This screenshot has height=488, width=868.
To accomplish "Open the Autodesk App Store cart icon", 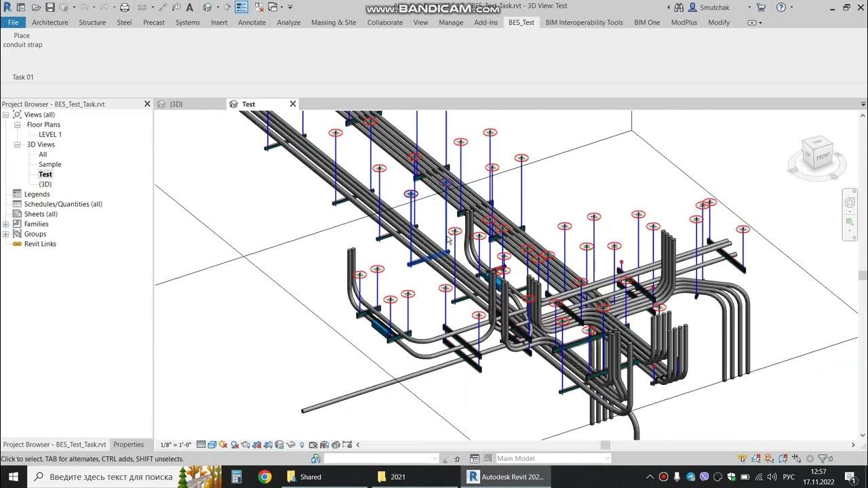I will (x=761, y=7).
